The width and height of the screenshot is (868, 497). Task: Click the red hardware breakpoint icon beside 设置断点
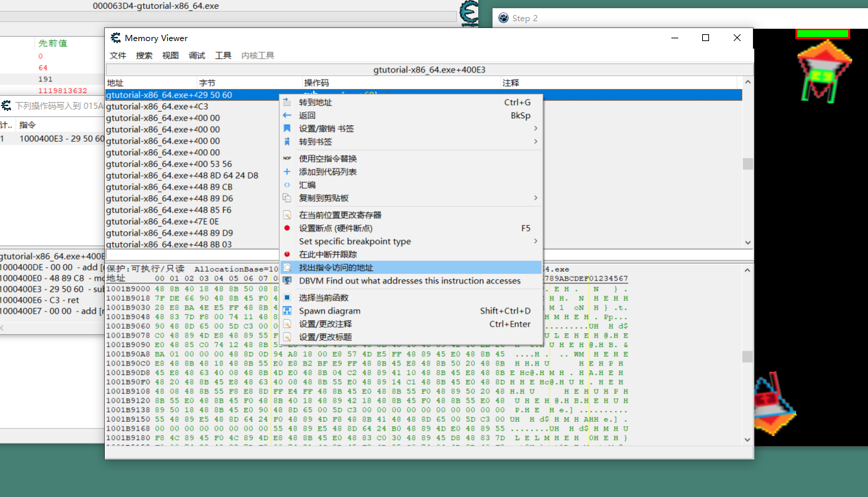(287, 229)
